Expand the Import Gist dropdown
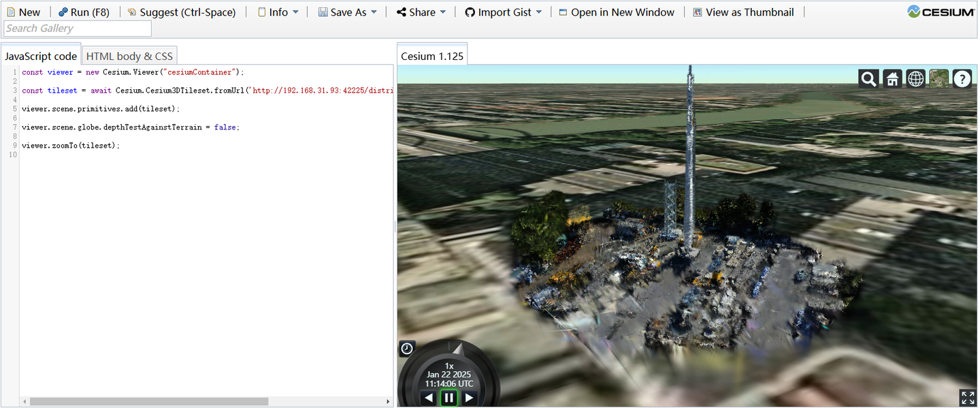 504,12
